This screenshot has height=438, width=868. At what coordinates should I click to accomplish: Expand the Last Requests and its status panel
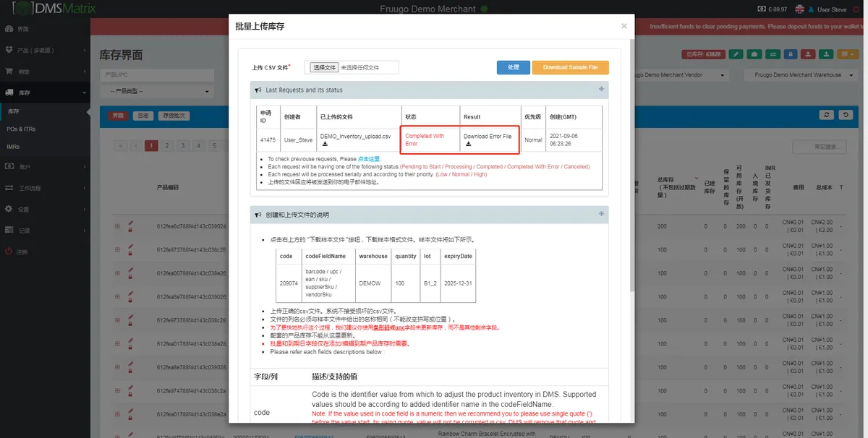pyautogui.click(x=601, y=90)
